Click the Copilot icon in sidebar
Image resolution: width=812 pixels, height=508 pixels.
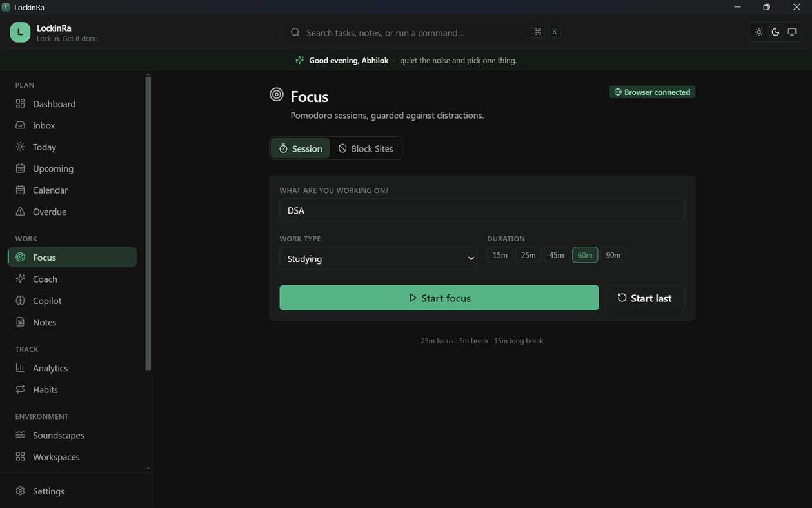[20, 300]
